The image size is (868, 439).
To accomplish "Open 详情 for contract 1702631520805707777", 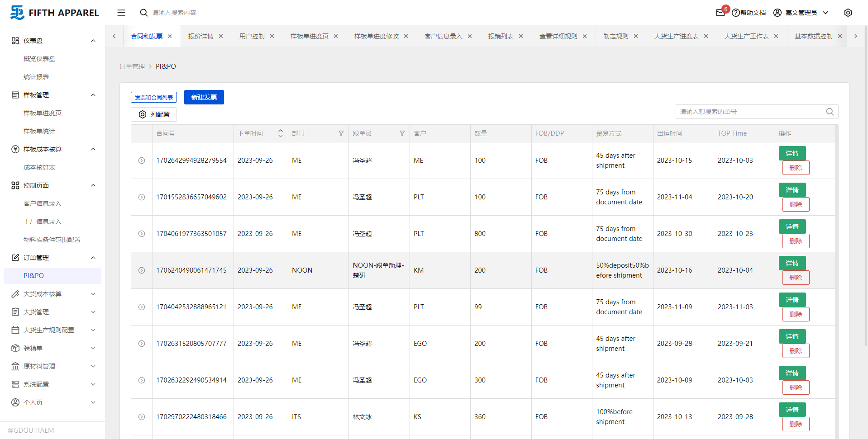I will pyautogui.click(x=792, y=336).
